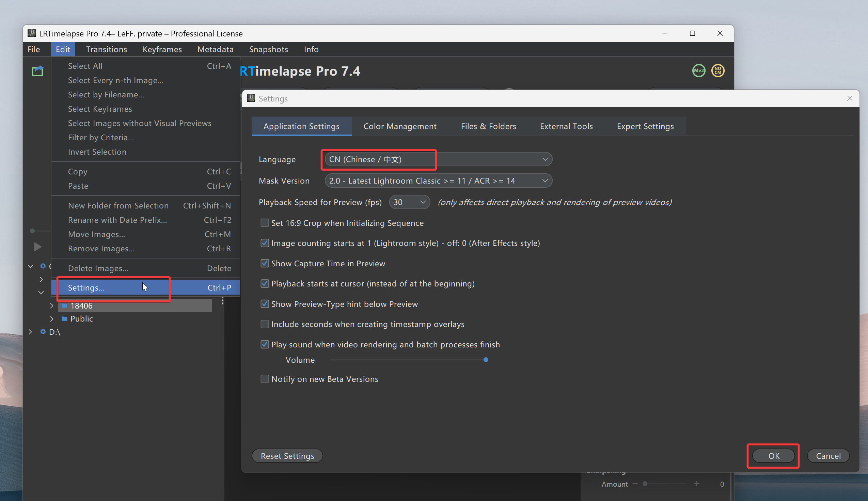
Task: Expand the 18406 folder tree node
Action: pos(52,306)
